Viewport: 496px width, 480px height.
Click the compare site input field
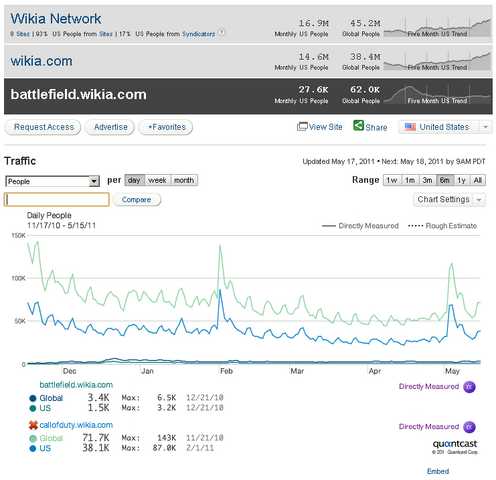[x=57, y=199]
